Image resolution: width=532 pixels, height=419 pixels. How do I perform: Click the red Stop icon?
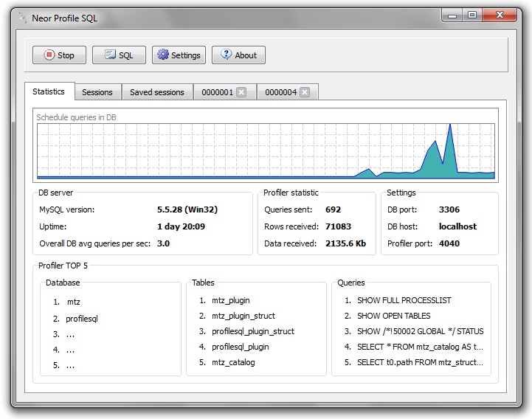tap(49, 55)
